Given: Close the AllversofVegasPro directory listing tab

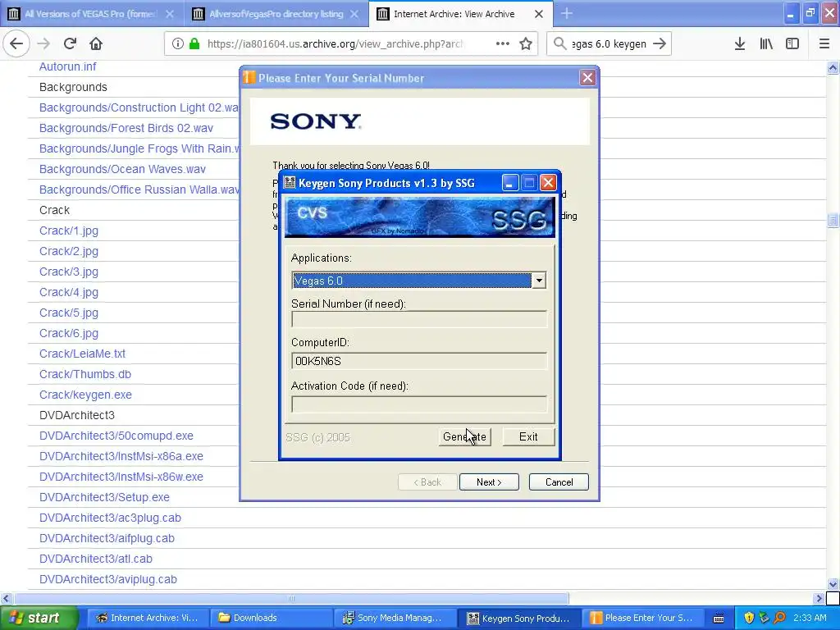Looking at the screenshot, I should point(354,14).
